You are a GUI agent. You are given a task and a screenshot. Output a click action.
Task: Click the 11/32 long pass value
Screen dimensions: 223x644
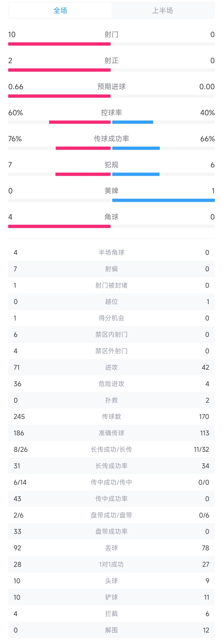(x=201, y=449)
